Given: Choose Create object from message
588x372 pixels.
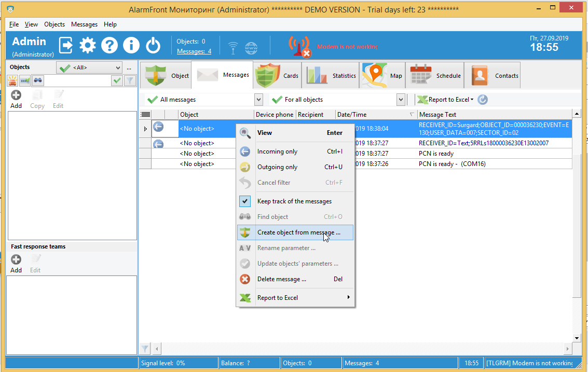Looking at the screenshot, I should 295,232.
